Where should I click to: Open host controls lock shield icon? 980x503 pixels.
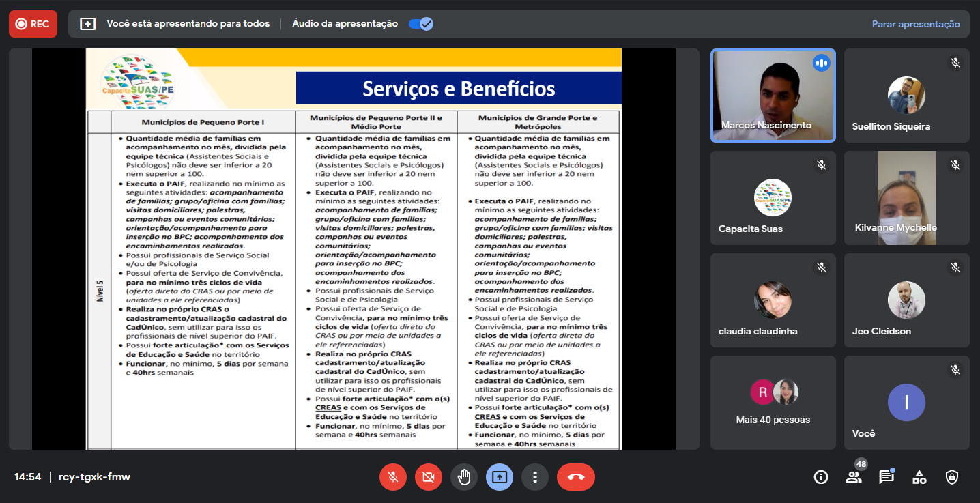click(952, 477)
